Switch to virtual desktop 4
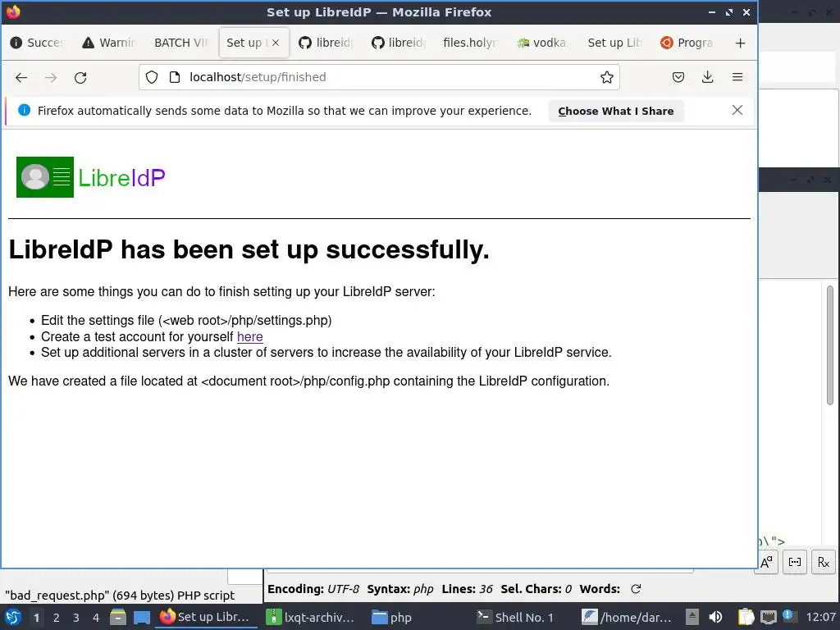 tap(96, 618)
